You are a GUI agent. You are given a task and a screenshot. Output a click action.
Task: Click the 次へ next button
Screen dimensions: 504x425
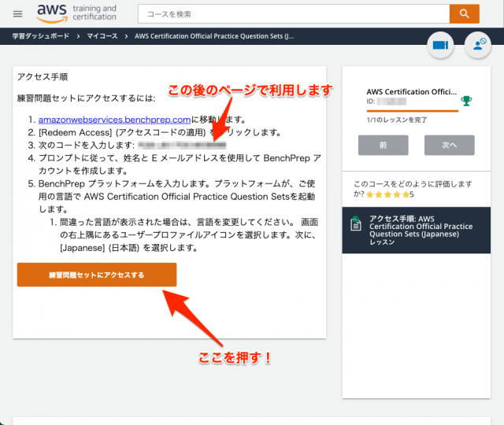[x=450, y=145]
